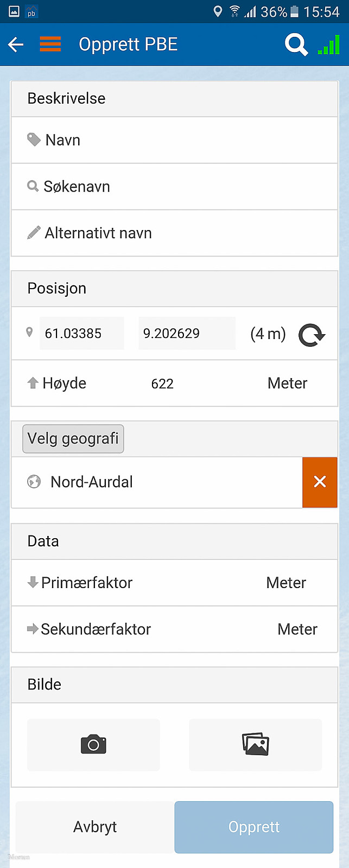
Task: Click Avbryt to cancel
Action: [x=95, y=827]
